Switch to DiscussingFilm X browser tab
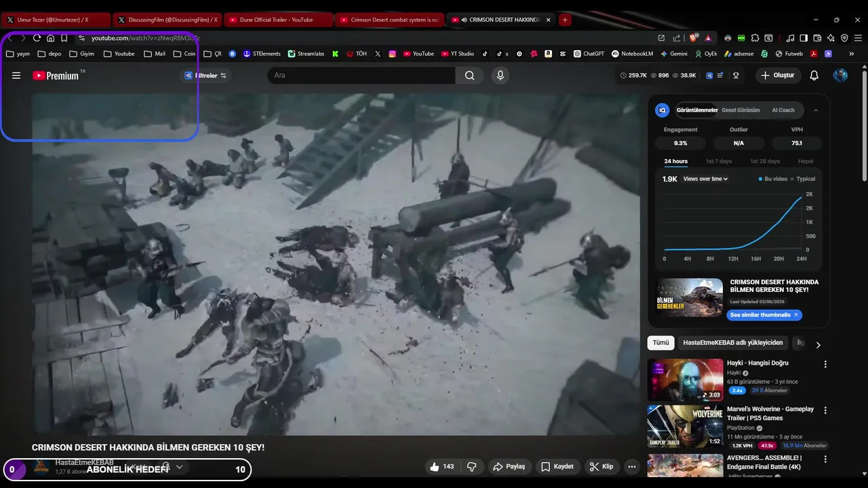The image size is (868, 488). point(167,20)
